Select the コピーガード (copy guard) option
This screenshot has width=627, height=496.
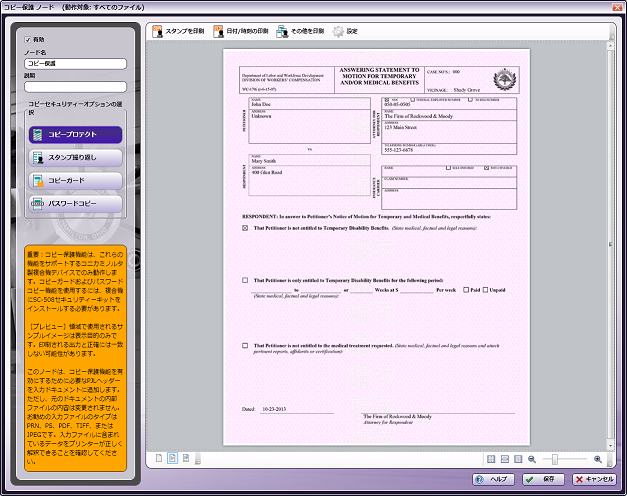click(x=76, y=181)
